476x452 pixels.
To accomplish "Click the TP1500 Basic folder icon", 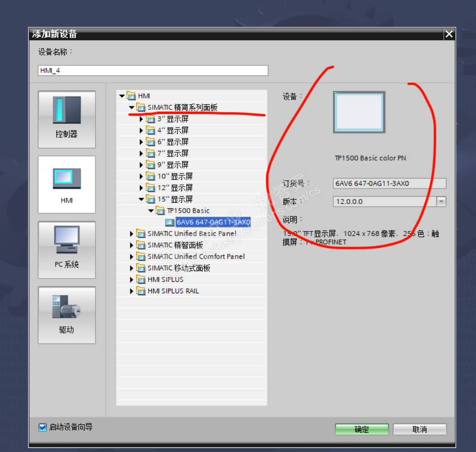I will click(x=160, y=210).
